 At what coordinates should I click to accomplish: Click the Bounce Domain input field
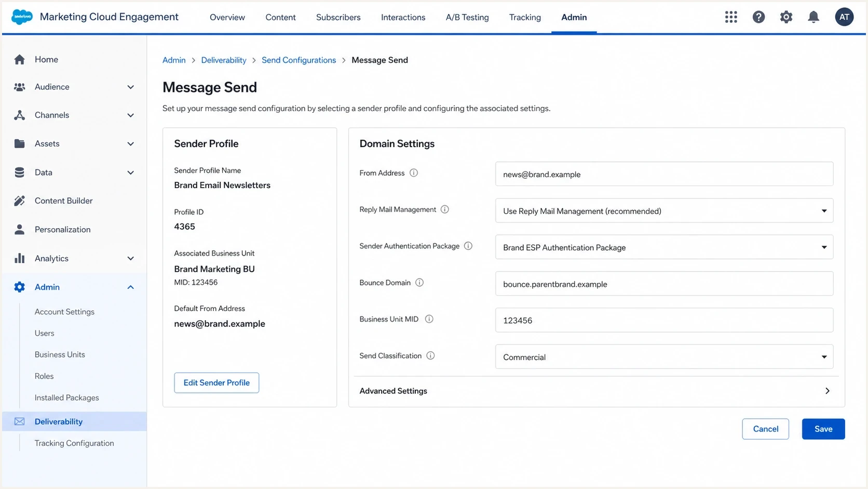click(x=664, y=284)
